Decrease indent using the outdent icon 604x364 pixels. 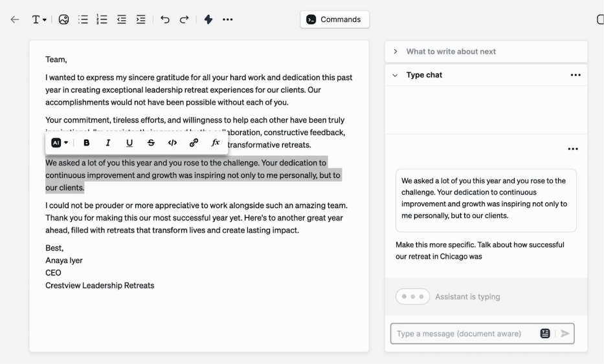click(122, 19)
